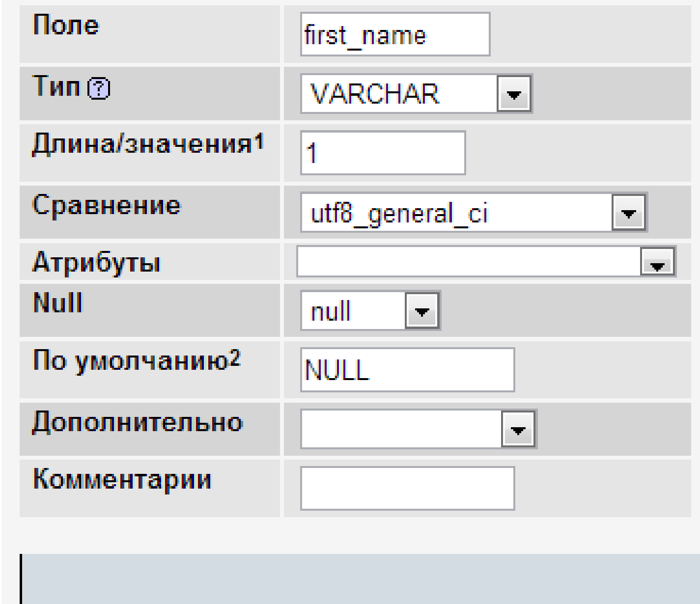Click the Атрибуты row label

96,262
